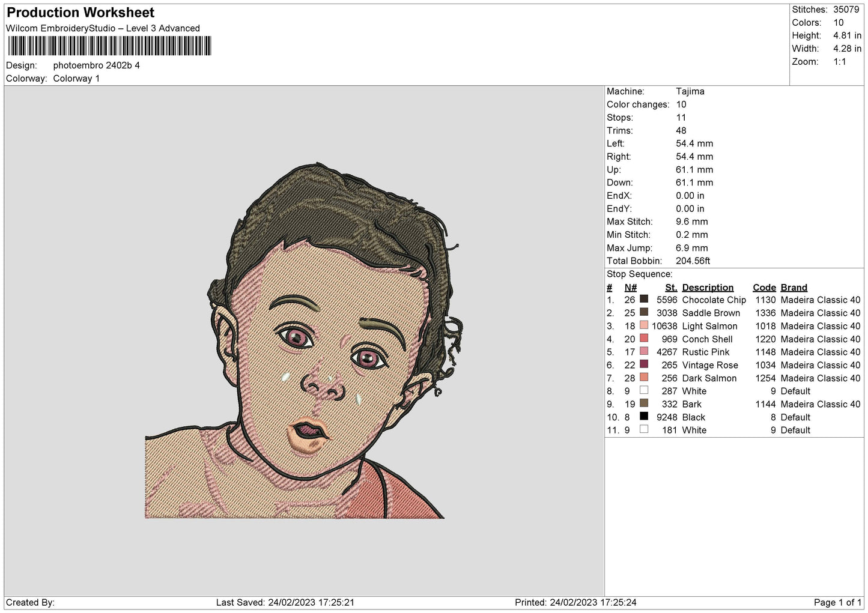This screenshot has height=613, width=868.
Task: Click the Left value '54.4 mm'
Action: (694, 143)
